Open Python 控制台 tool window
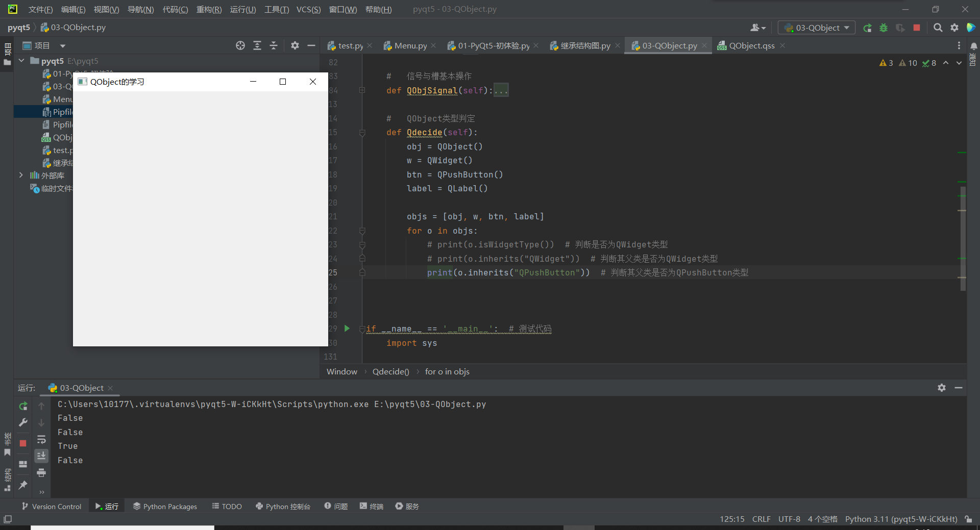980x530 pixels. 283,506
